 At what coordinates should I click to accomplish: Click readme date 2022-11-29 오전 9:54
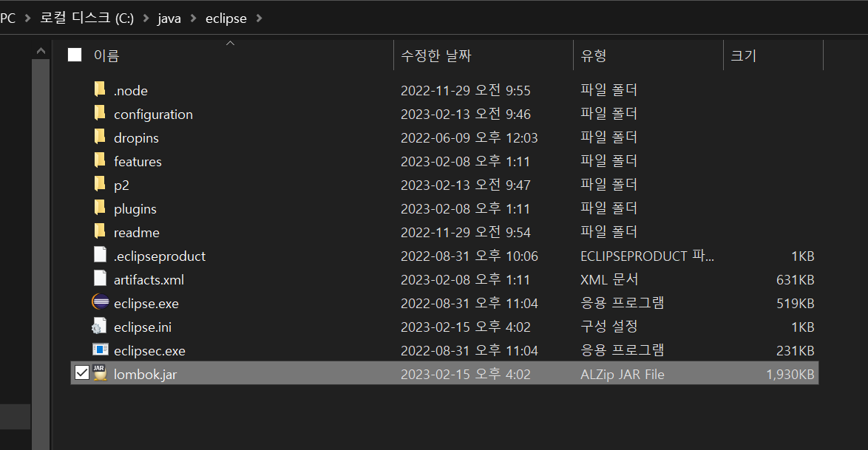466,232
